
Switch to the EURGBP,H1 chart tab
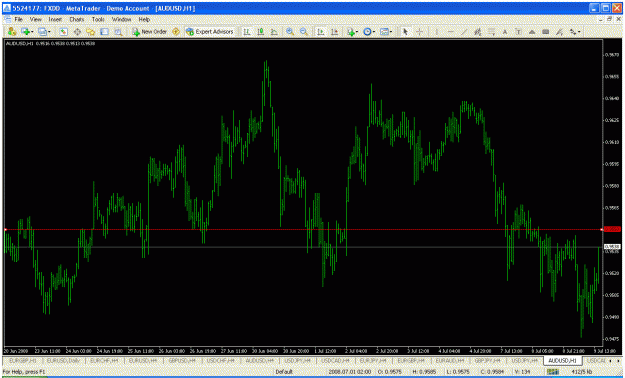click(23, 360)
